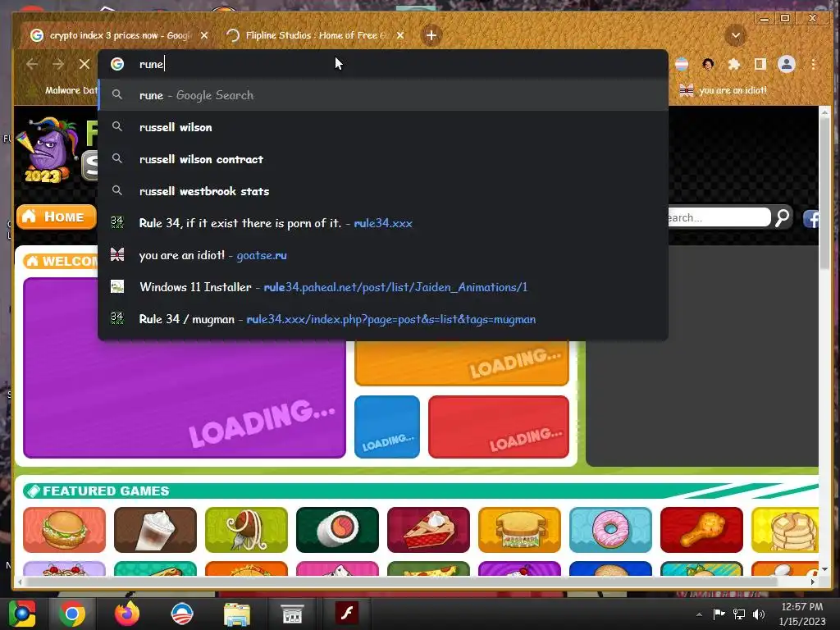Screen dimensions: 840x630
Task: Open 'Malware Dat' bookmark
Action: [x=64, y=90]
